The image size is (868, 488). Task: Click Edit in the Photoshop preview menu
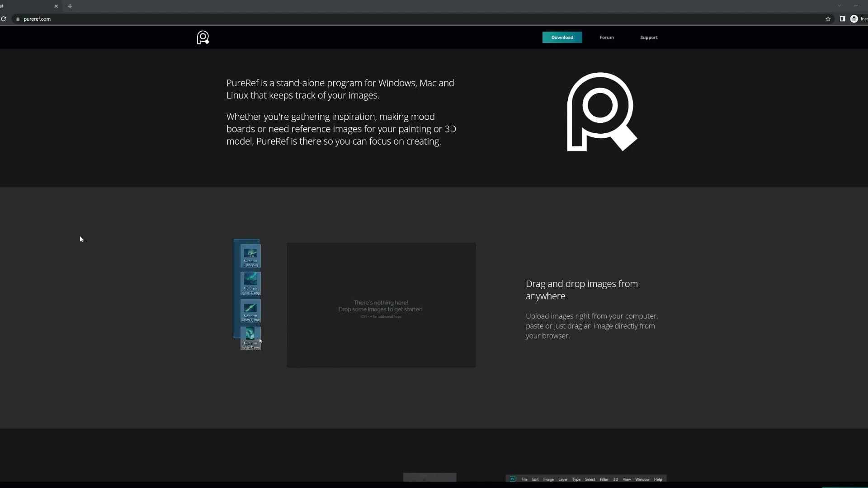(x=535, y=479)
